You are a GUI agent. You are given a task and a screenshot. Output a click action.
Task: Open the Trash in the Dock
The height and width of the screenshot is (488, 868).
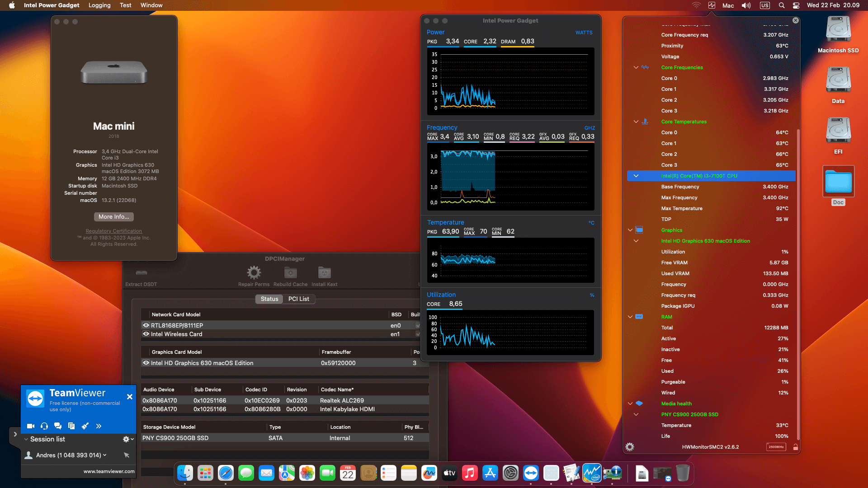click(x=683, y=473)
